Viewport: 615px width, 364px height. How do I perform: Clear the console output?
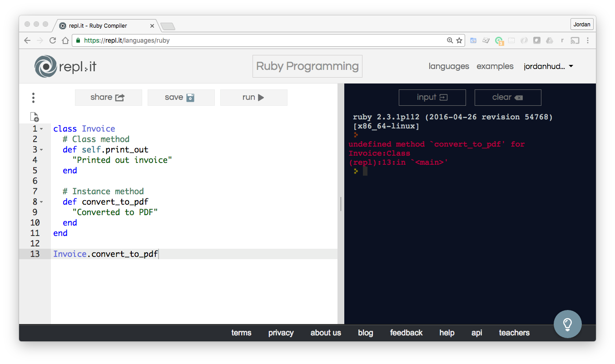tap(507, 97)
